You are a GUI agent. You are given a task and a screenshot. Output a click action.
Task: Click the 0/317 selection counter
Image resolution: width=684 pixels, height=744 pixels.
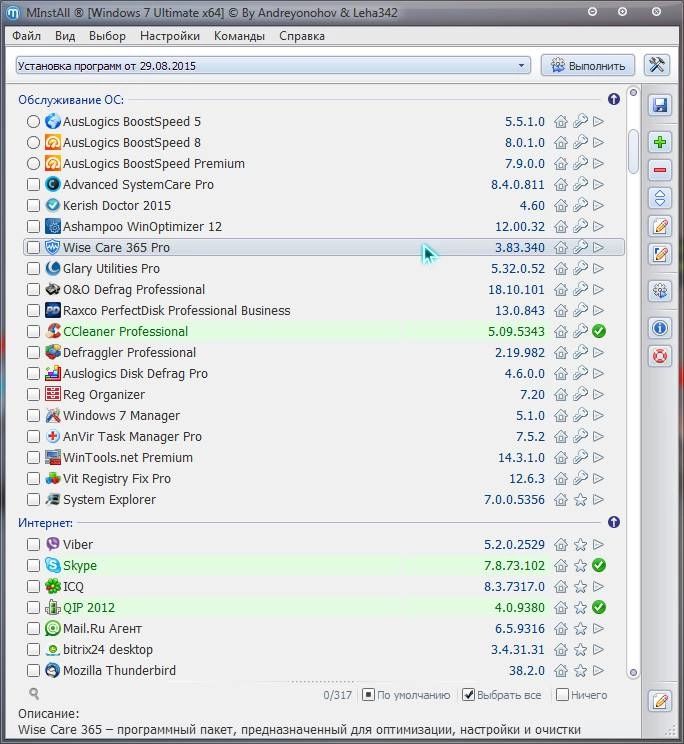(x=338, y=695)
